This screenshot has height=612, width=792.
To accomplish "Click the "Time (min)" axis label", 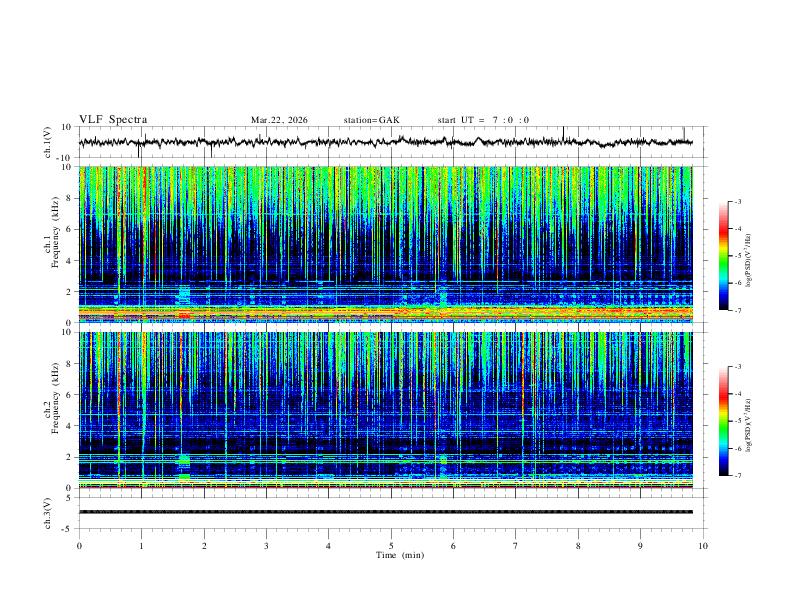I will [400, 555].
